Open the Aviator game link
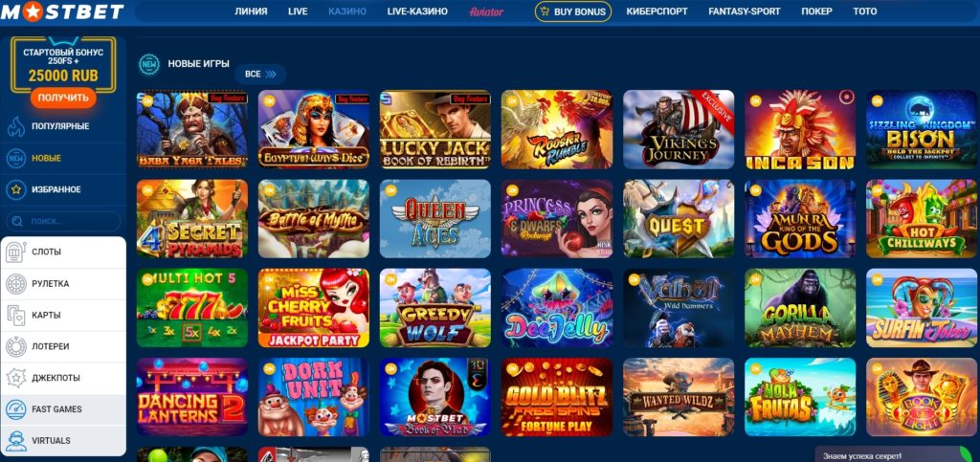Viewport: 980px width, 462px height. [x=486, y=11]
